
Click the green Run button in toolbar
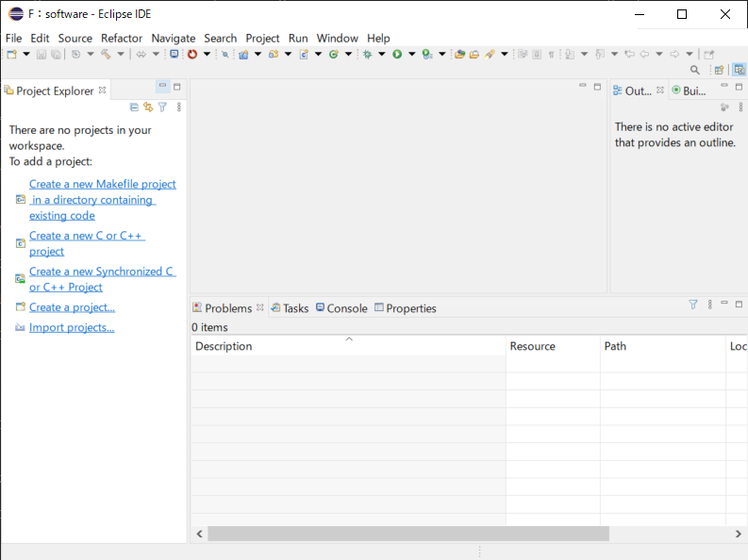(397, 55)
